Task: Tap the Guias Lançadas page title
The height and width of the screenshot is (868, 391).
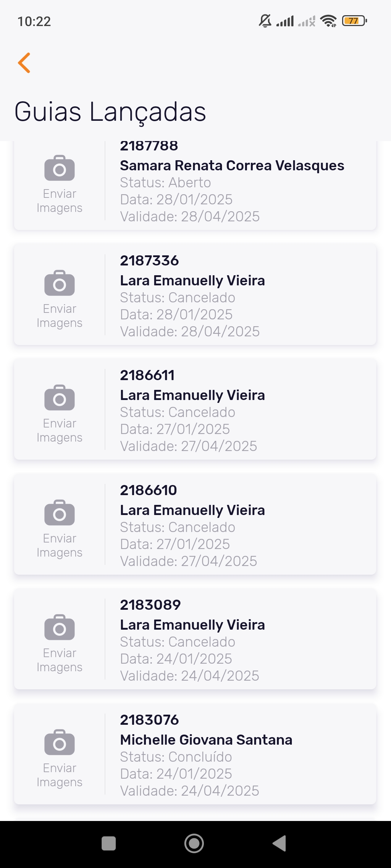Action: point(110,111)
